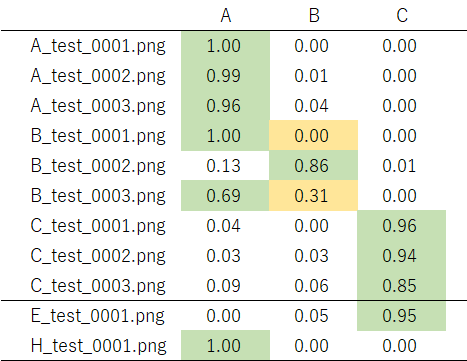Select the B_test_0003.png row label
Viewport: 467px width, 361px height.
click(x=98, y=196)
